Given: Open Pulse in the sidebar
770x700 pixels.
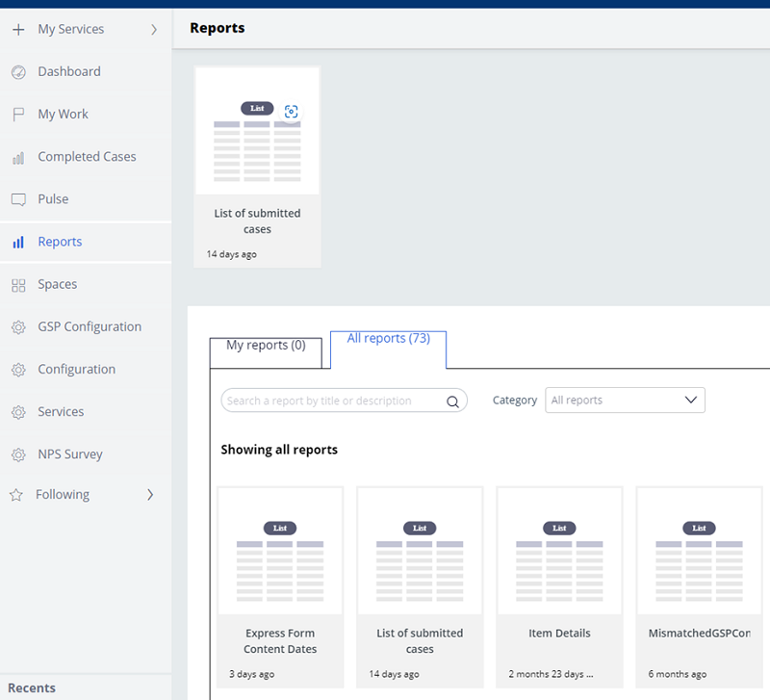Looking at the screenshot, I should [x=86, y=199].
